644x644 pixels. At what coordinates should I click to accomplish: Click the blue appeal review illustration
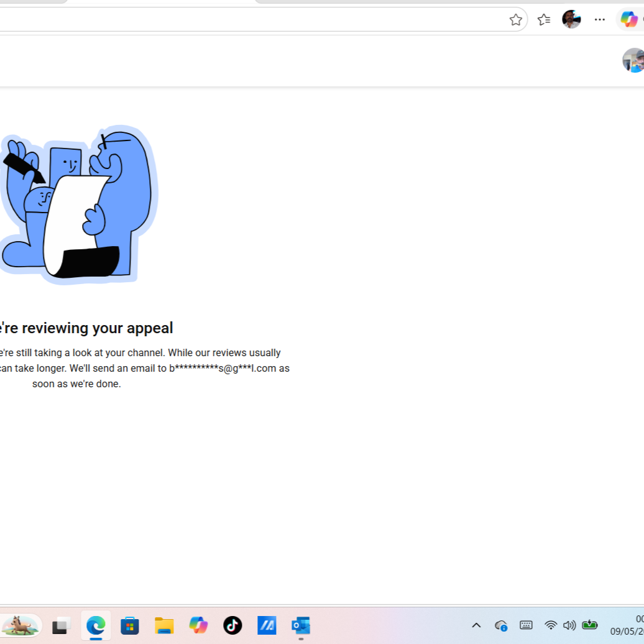coord(80,205)
